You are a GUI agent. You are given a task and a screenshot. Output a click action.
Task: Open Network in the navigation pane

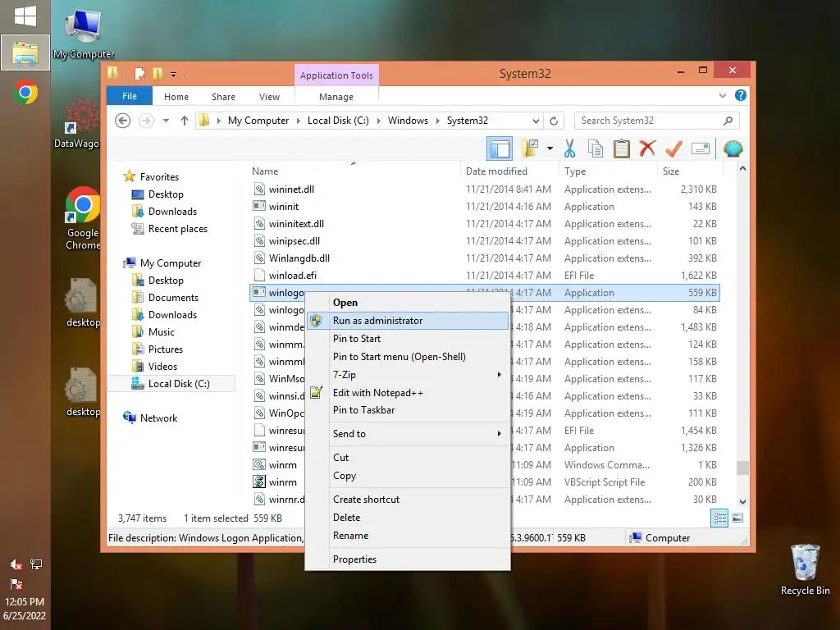point(158,418)
